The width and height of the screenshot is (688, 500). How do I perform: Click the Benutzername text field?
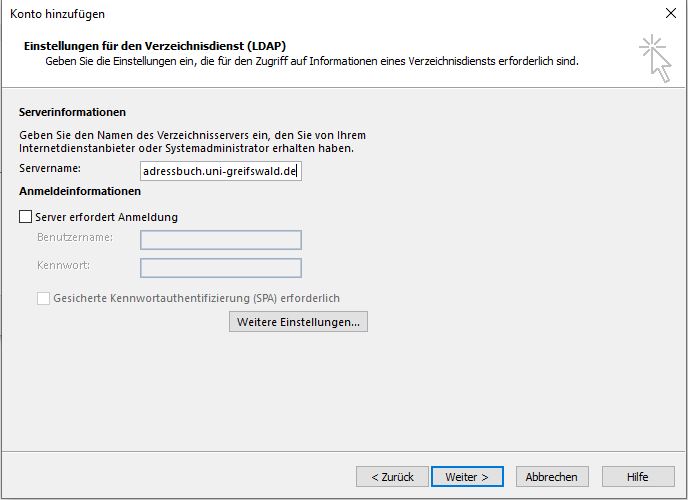point(221,240)
